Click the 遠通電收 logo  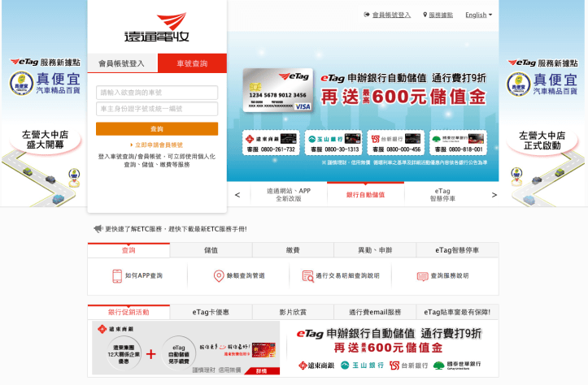click(x=157, y=27)
